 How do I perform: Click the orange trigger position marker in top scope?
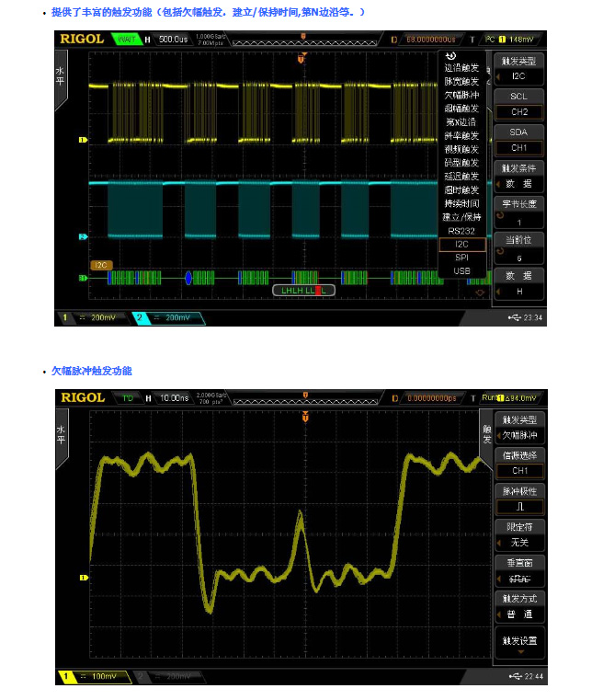coord(301,59)
